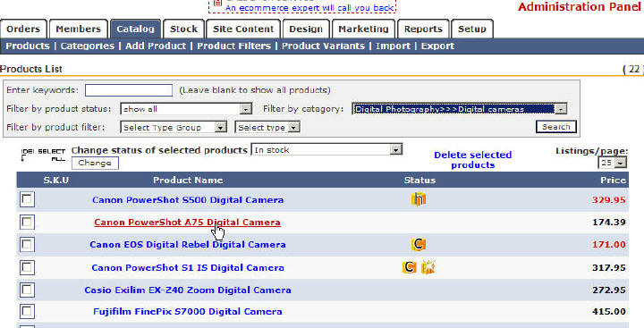This screenshot has height=328, width=644.
Task: Go to Product Variants submenu
Action: tap(323, 46)
